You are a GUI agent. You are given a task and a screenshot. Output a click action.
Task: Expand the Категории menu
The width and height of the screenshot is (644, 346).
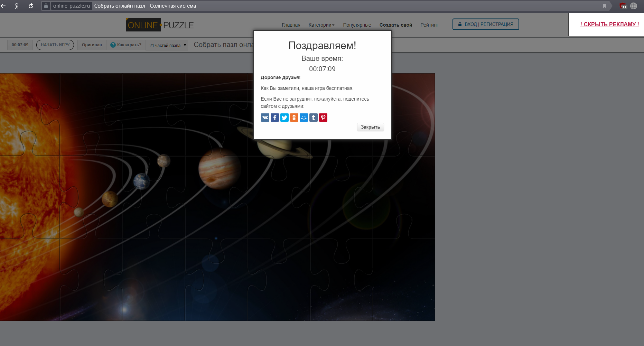click(321, 25)
